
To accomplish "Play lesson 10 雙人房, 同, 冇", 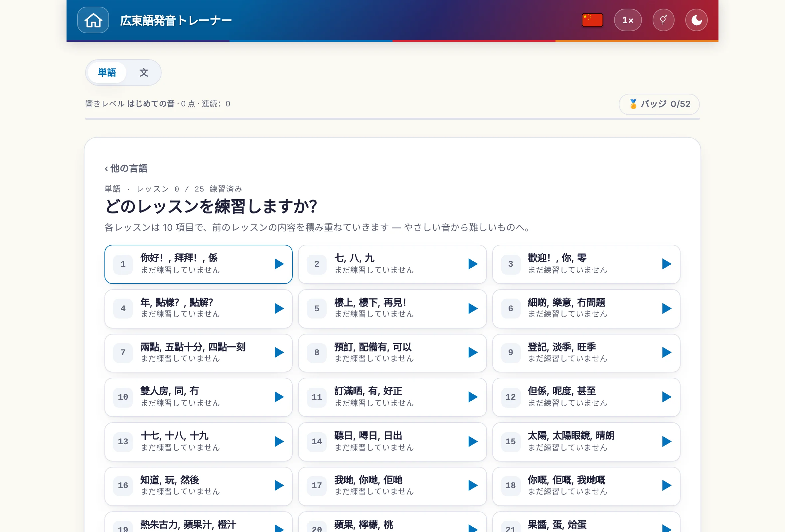I will point(279,397).
